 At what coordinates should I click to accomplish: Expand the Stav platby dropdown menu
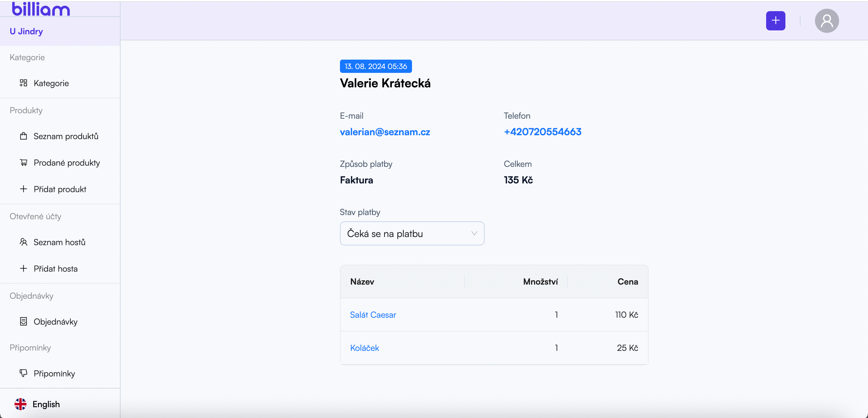[412, 233]
